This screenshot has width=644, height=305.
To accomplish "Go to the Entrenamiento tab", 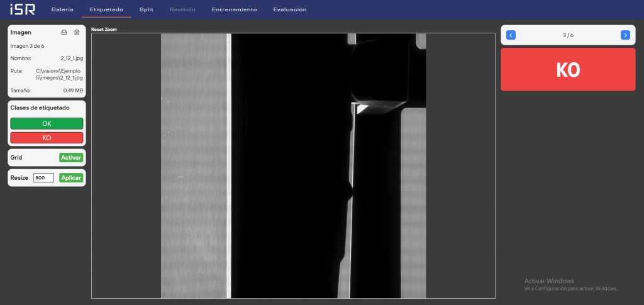I will (234, 9).
